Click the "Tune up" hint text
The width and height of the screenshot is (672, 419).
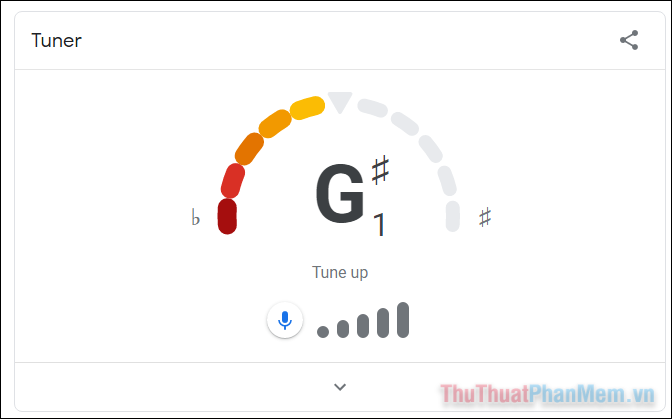[340, 272]
